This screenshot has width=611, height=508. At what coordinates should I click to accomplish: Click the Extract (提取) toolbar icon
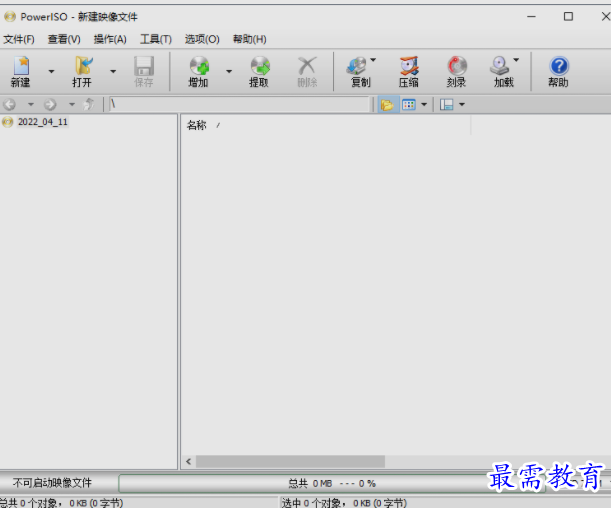coord(260,65)
